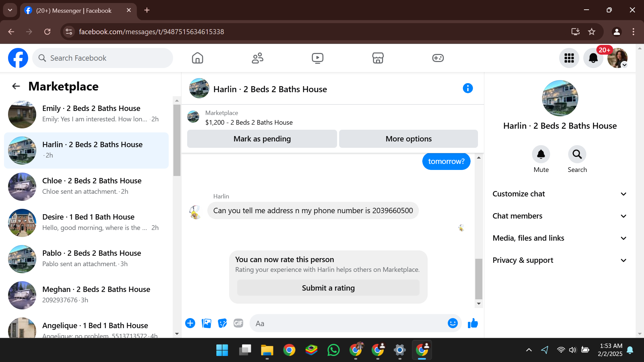Attach a photo file icon
This screenshot has width=644, height=362.
coord(206,323)
